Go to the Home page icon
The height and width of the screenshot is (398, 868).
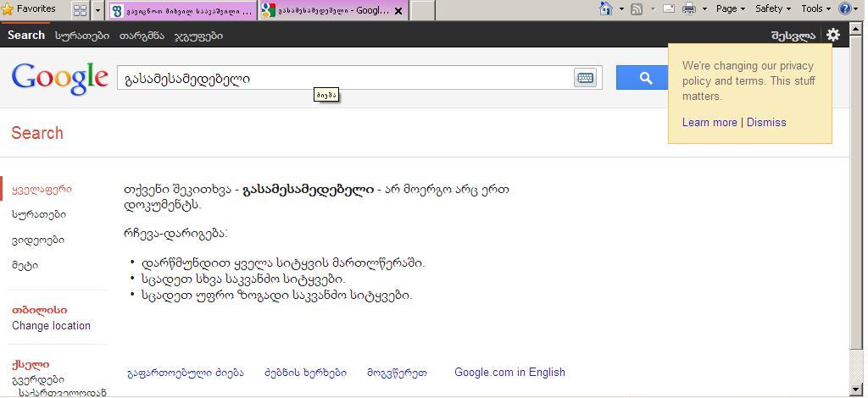[606, 8]
